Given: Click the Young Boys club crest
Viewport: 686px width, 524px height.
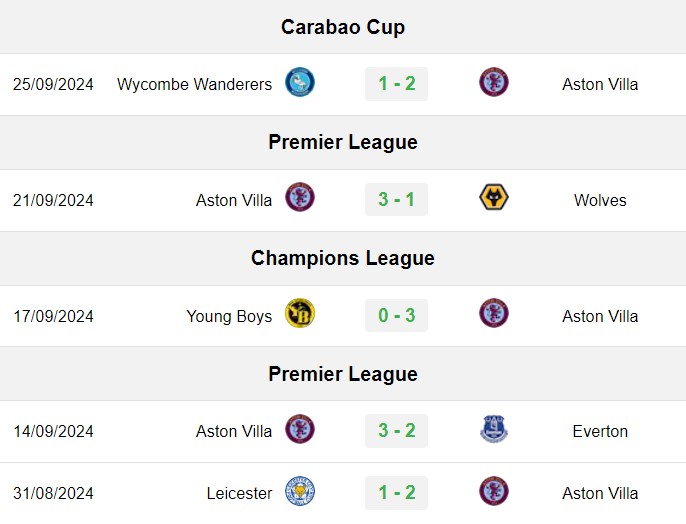Looking at the screenshot, I should (x=300, y=313).
